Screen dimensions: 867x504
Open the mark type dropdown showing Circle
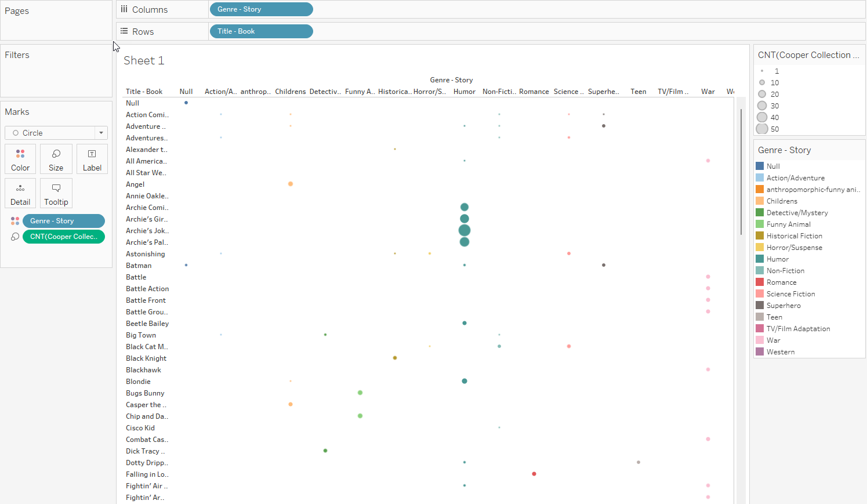[100, 133]
